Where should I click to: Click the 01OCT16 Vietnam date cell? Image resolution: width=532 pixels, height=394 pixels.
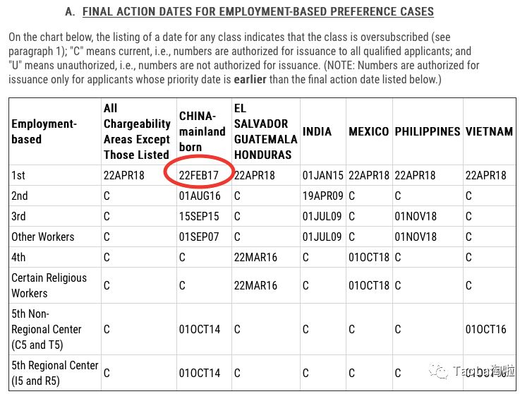[486, 329]
